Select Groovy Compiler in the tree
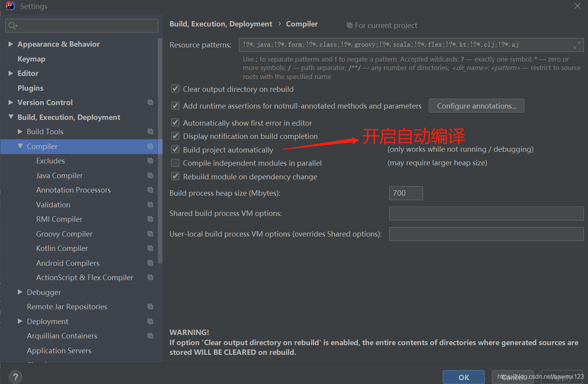The height and width of the screenshot is (384, 588). [64, 234]
